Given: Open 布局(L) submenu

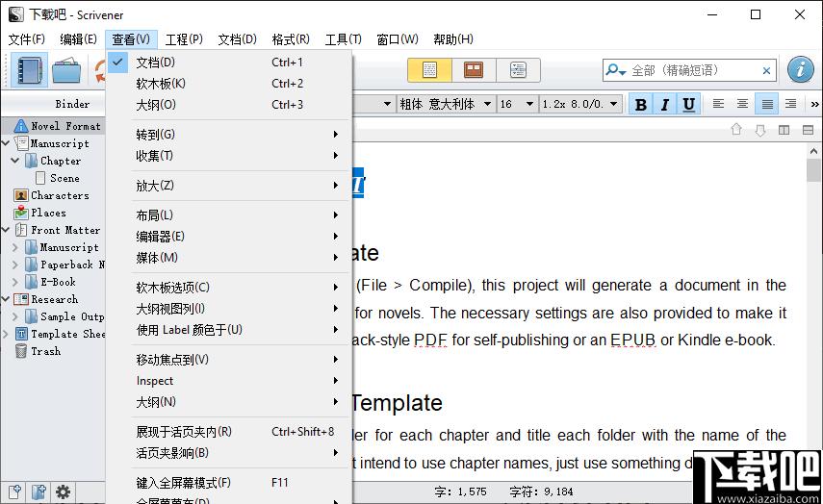Looking at the screenshot, I should click(229, 215).
